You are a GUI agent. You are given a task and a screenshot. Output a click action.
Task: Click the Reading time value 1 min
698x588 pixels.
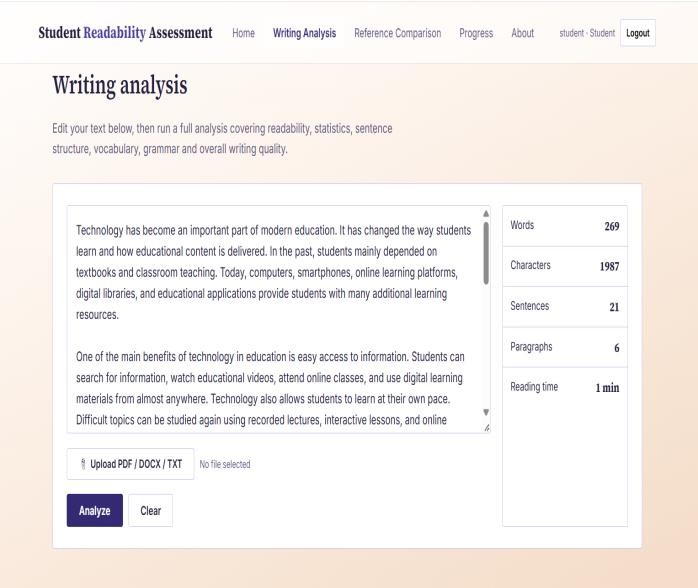tap(607, 388)
